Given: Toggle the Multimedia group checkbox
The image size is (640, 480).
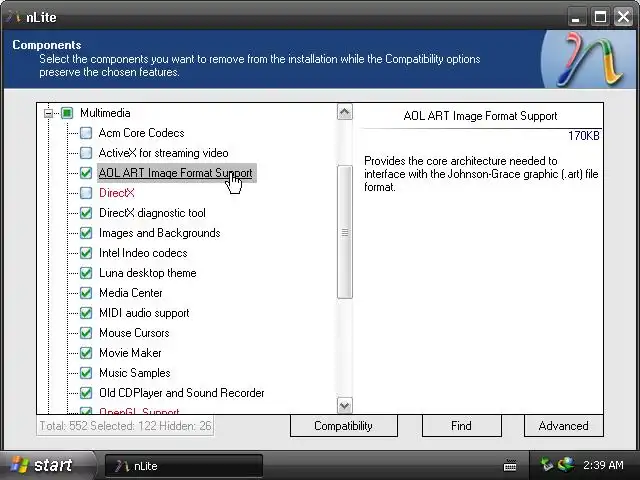Looking at the screenshot, I should pos(67,113).
